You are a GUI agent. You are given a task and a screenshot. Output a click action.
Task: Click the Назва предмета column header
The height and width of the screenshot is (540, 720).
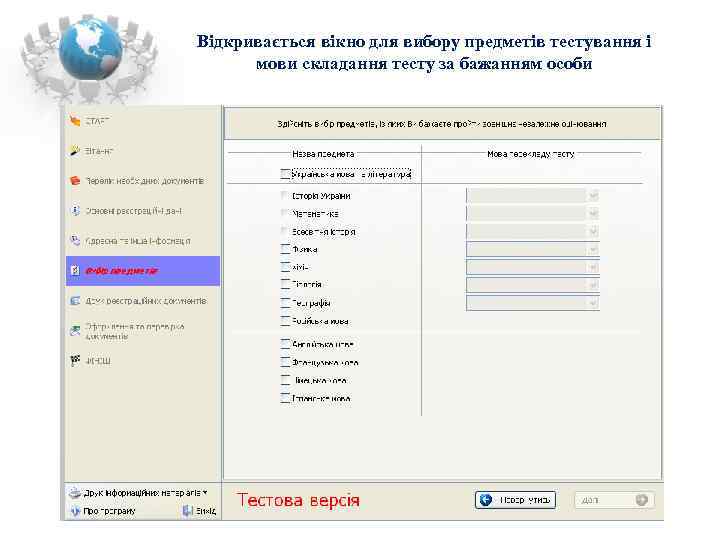point(323,154)
